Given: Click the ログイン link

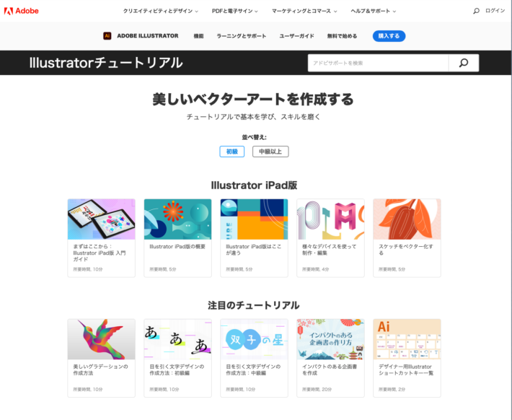Looking at the screenshot, I should click(495, 11).
